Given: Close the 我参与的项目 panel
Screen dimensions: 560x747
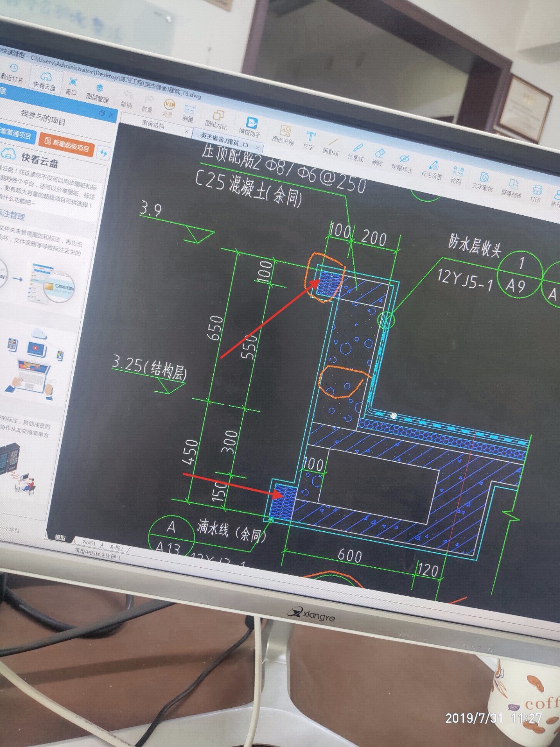Looking at the screenshot, I should coord(111,114).
